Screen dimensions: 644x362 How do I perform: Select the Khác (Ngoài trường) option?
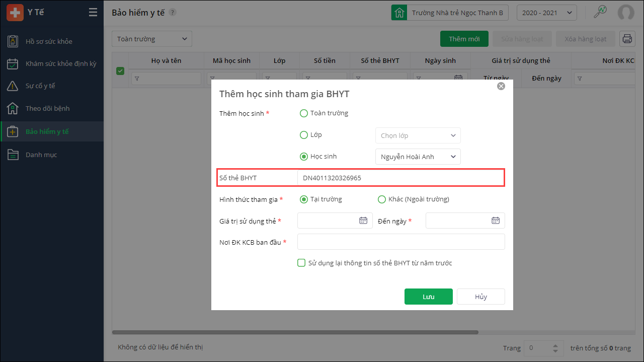coord(382,199)
